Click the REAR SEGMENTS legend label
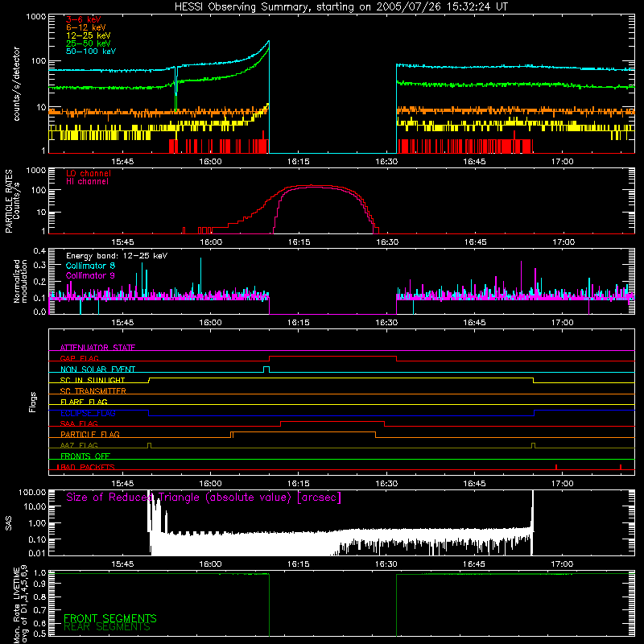Image resolution: width=644 pixels, height=644 pixels. [x=107, y=627]
